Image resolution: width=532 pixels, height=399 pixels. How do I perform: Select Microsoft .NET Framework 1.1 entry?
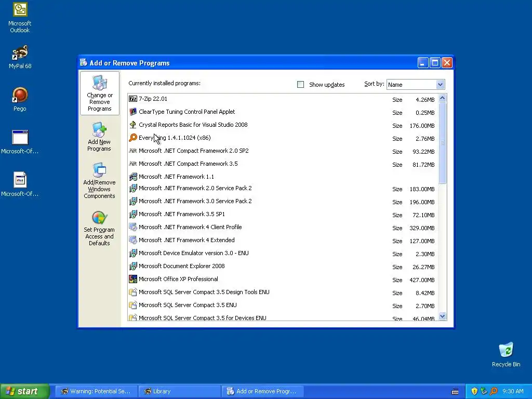coord(283,177)
